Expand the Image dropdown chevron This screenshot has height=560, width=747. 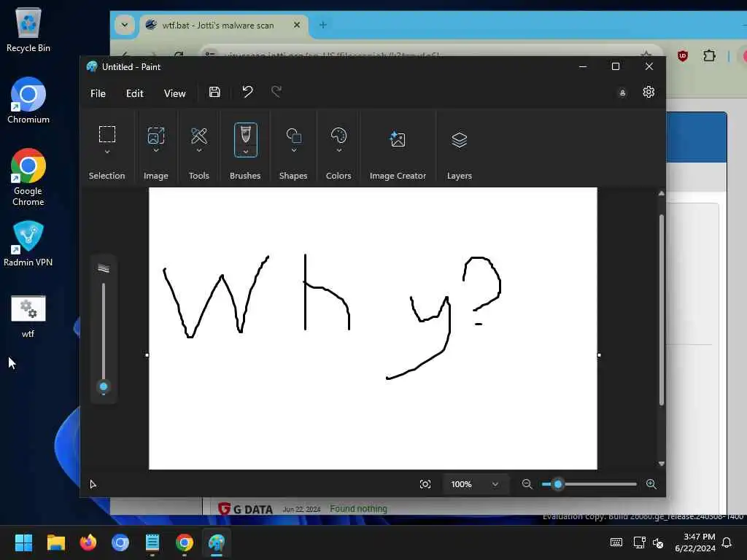click(156, 150)
